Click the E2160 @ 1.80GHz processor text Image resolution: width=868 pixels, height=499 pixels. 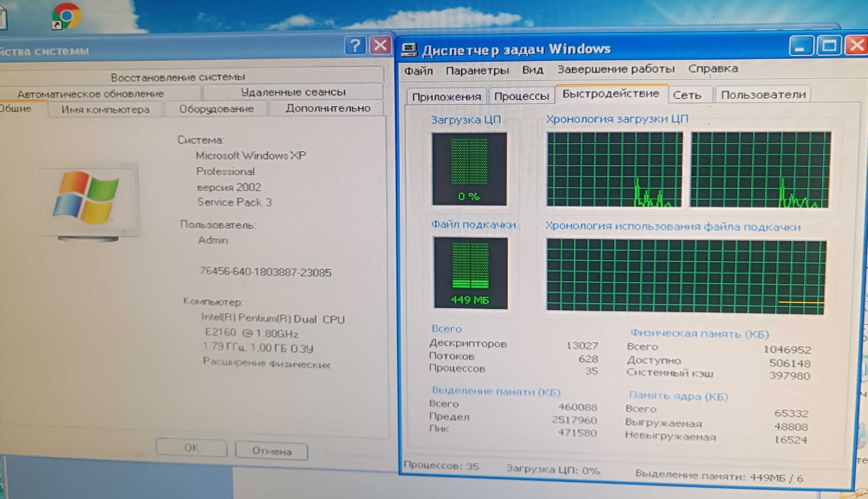click(x=252, y=333)
